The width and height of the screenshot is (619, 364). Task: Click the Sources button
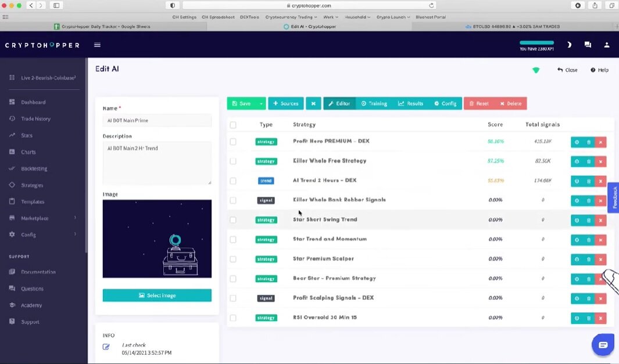[286, 103]
